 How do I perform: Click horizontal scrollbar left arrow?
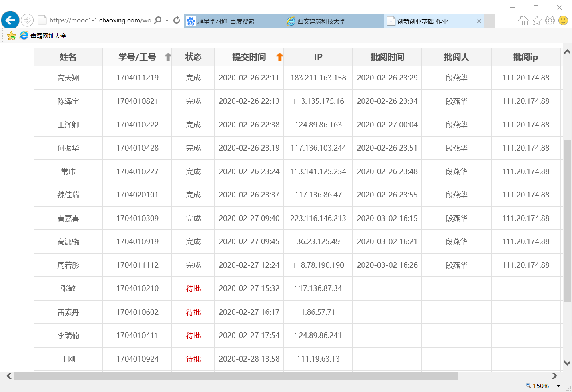9,376
